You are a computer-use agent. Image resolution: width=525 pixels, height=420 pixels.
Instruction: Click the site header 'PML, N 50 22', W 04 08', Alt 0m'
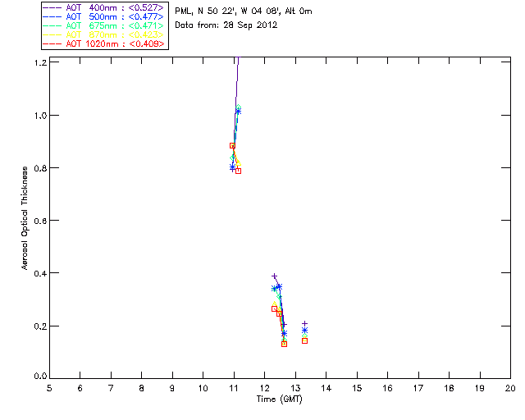click(244, 11)
